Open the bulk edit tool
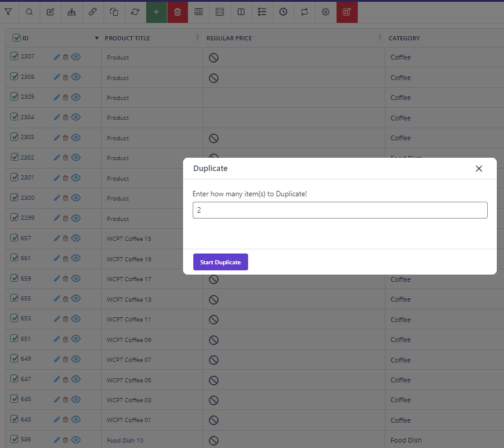Image resolution: width=504 pixels, height=448 pixels. [x=50, y=12]
